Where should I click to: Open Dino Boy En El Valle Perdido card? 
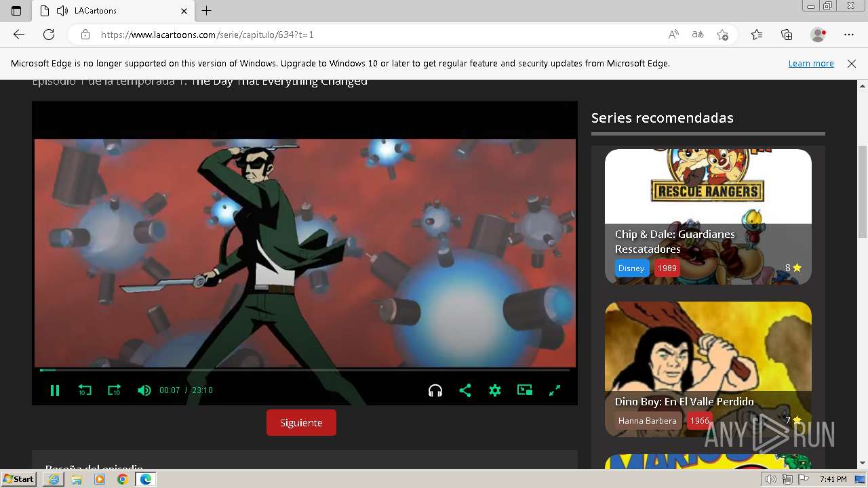(x=708, y=369)
